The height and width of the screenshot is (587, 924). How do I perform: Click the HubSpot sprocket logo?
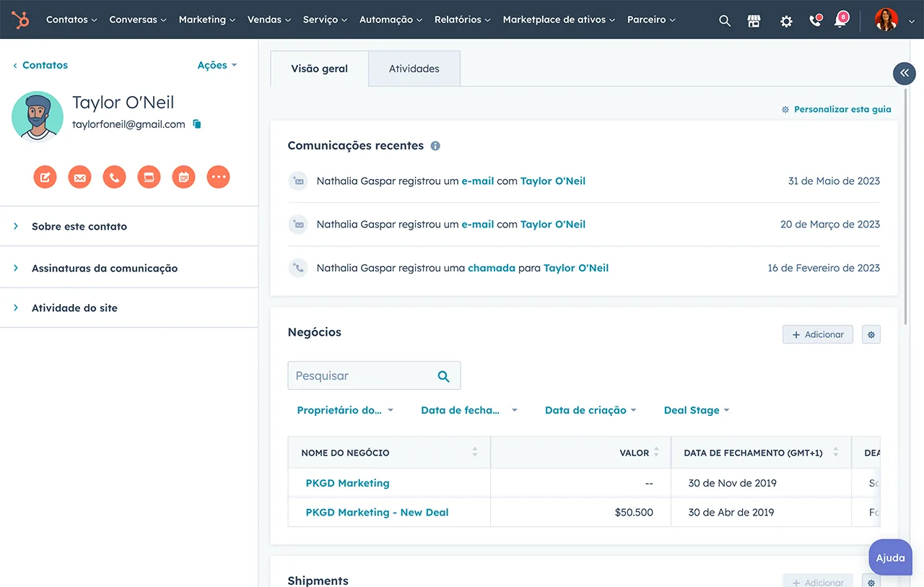tap(20, 19)
